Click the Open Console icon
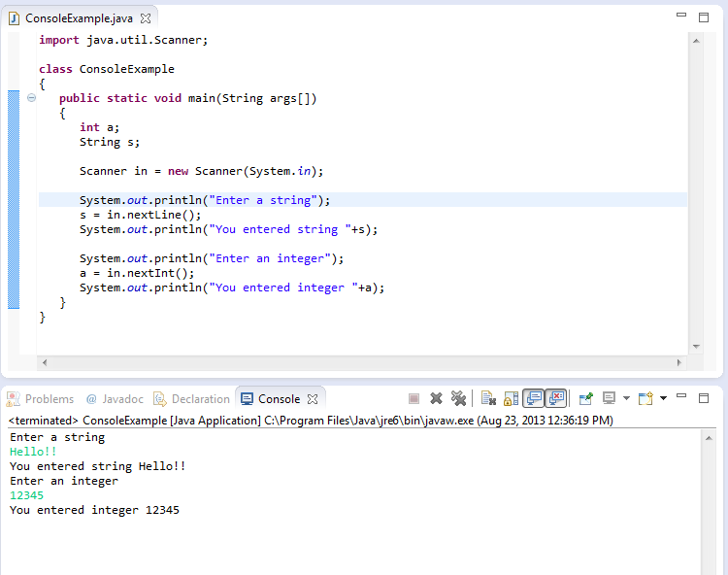This screenshot has width=728, height=575. [x=645, y=398]
